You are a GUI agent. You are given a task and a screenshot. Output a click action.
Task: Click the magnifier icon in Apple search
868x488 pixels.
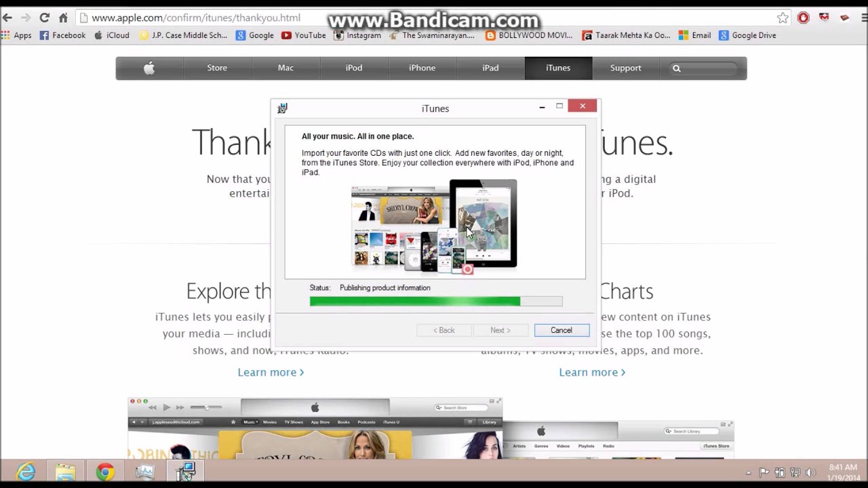pos(676,68)
